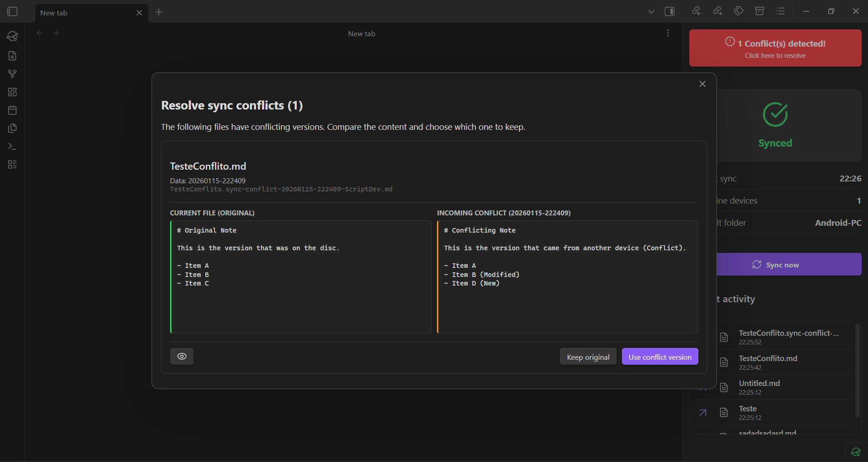Open the terminal icon in the sidebar
The width and height of the screenshot is (868, 462).
click(12, 146)
